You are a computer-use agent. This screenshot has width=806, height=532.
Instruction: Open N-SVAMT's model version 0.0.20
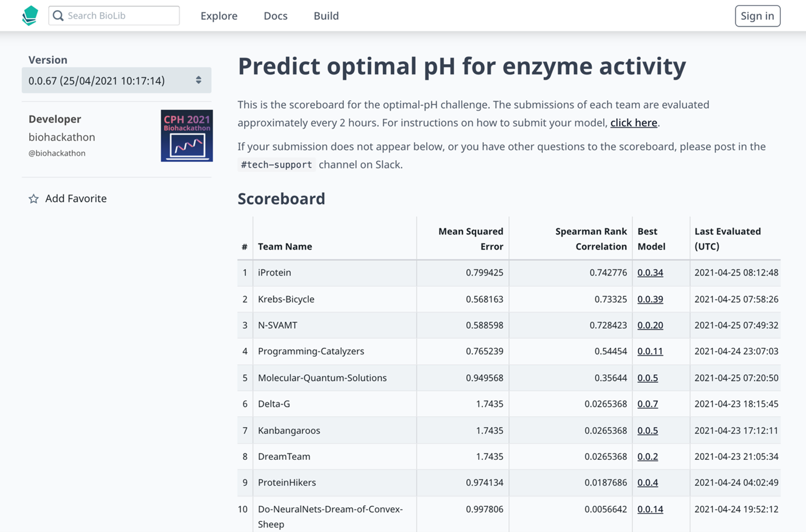pos(650,325)
